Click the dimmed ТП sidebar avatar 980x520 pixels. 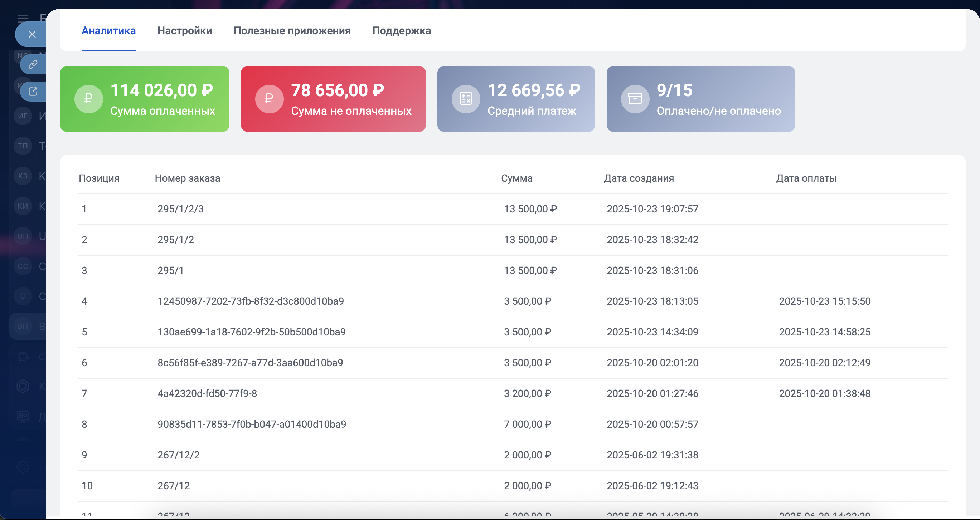23,146
